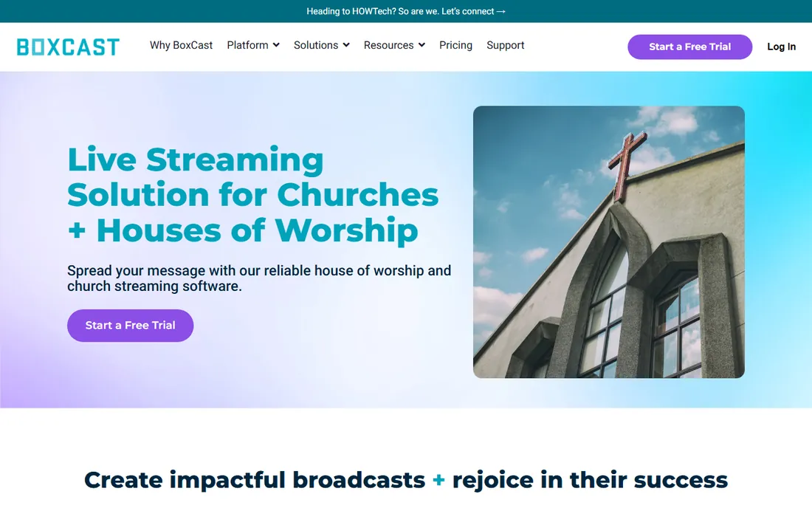Click the 'Create impactful broadcasts' heading

pyautogui.click(x=406, y=480)
